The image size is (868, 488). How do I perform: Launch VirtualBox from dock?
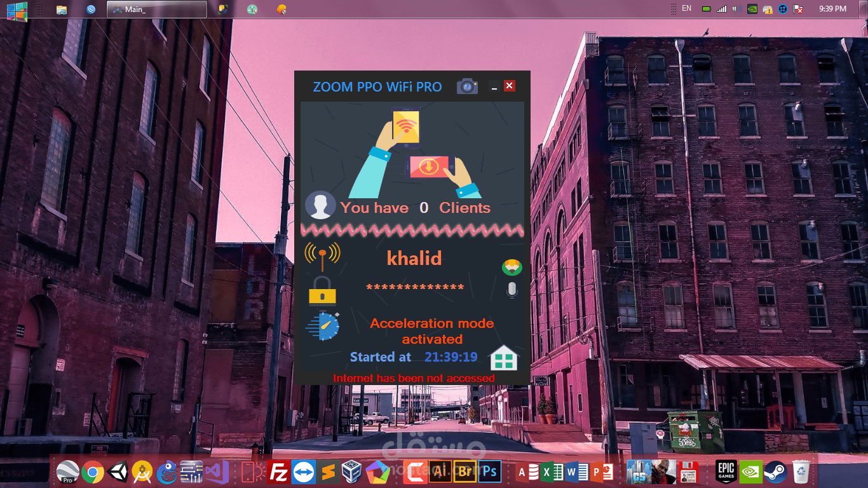tap(353, 472)
